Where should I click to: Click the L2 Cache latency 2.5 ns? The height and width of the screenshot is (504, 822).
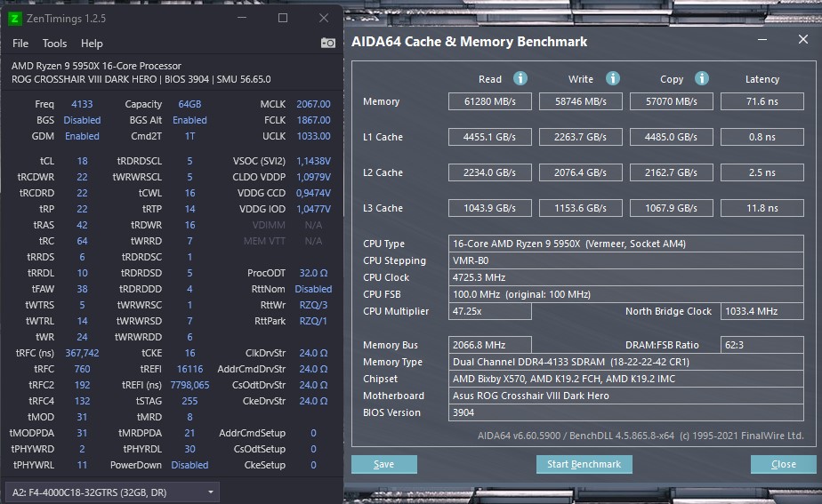pyautogui.click(x=762, y=172)
